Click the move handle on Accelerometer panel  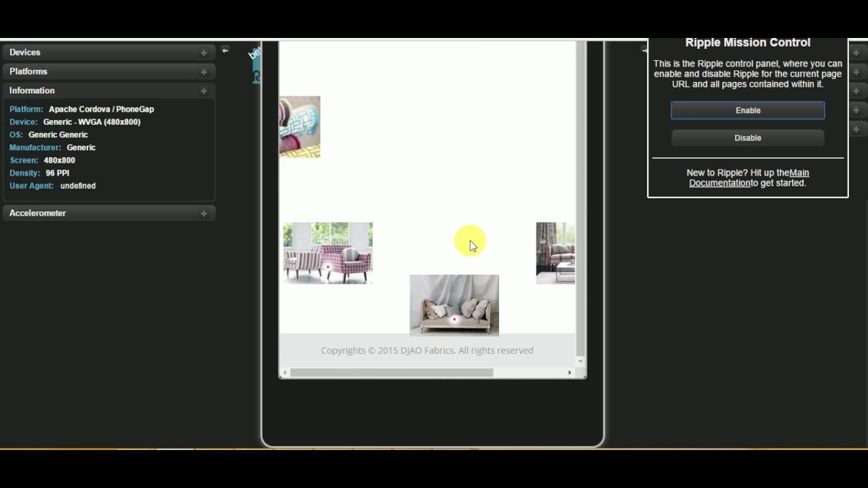click(203, 213)
